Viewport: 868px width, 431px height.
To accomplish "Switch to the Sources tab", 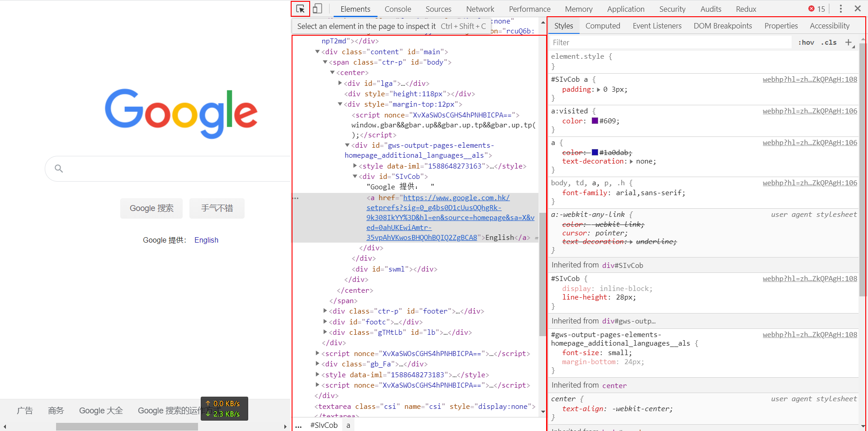I will (439, 9).
